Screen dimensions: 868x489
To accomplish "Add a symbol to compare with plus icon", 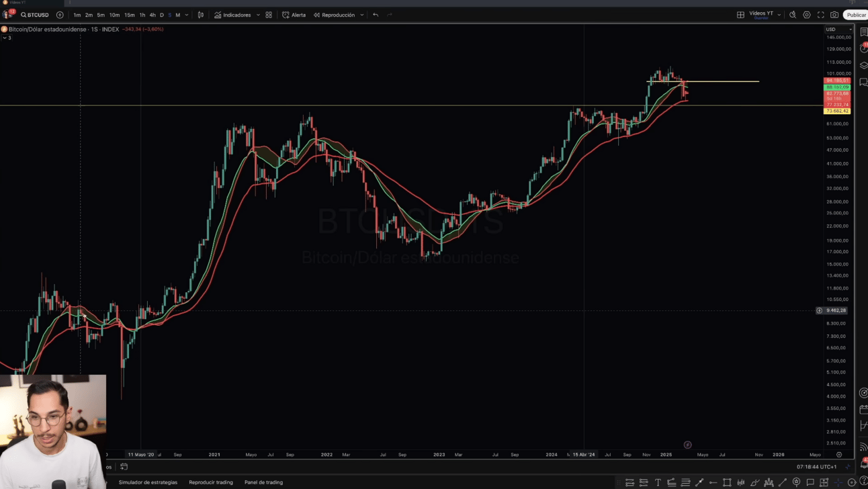I will click(x=60, y=15).
